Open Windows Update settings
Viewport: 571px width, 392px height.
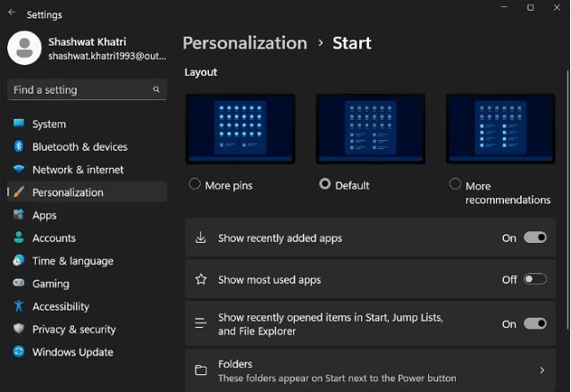(87, 352)
